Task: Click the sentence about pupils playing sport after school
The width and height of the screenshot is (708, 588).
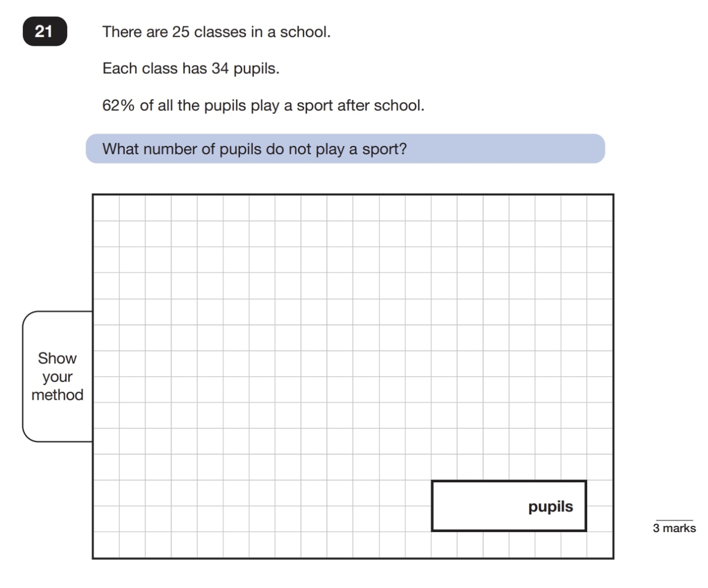Action: (x=263, y=106)
